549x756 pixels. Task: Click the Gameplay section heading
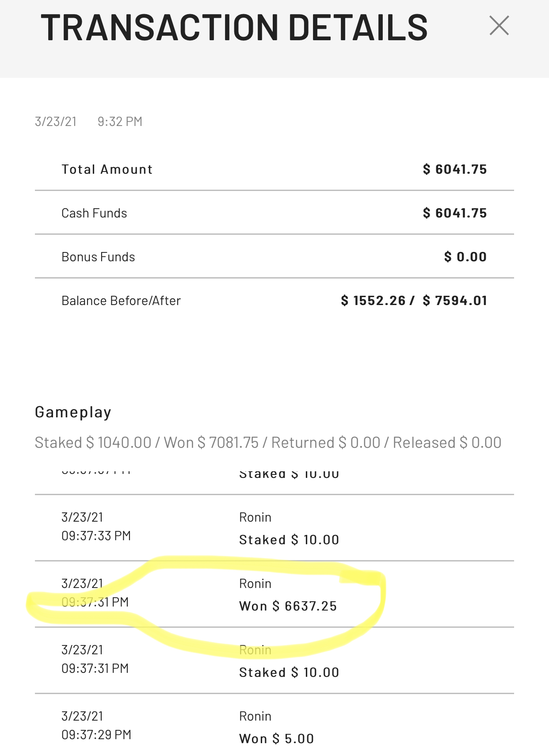click(x=73, y=412)
